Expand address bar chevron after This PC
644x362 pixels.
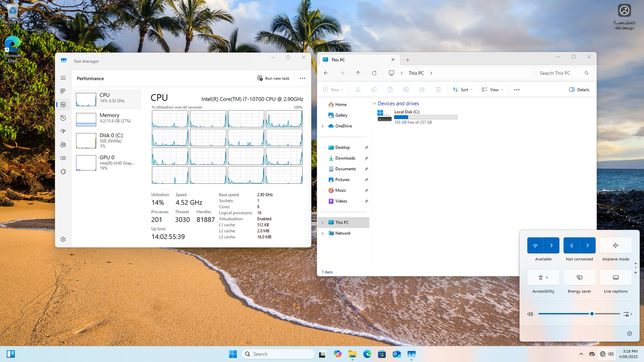click(x=431, y=73)
